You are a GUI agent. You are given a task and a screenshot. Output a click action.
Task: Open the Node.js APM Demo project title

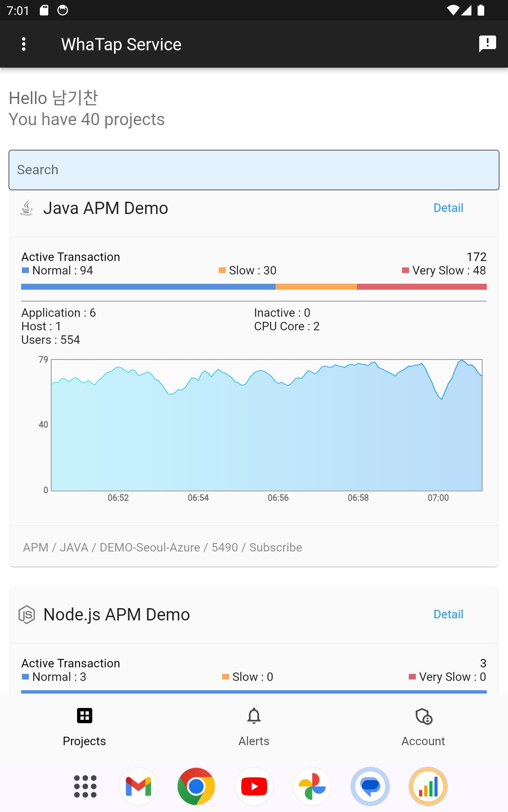pos(117,614)
